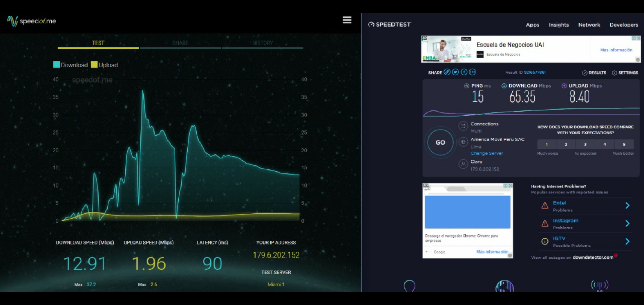Expand Entel reported problems
This screenshot has height=305, width=644.
(x=628, y=205)
